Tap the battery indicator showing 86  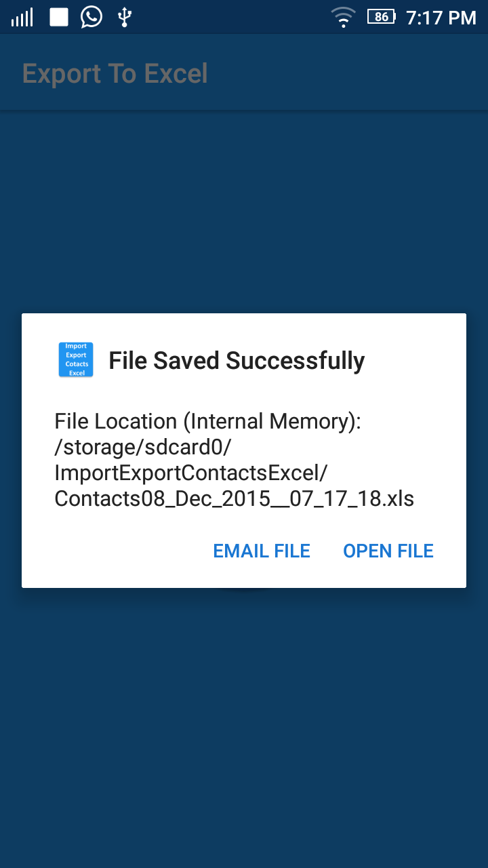tap(382, 17)
